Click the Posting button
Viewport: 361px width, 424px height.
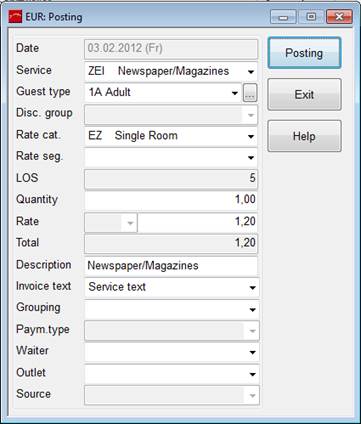pos(304,53)
